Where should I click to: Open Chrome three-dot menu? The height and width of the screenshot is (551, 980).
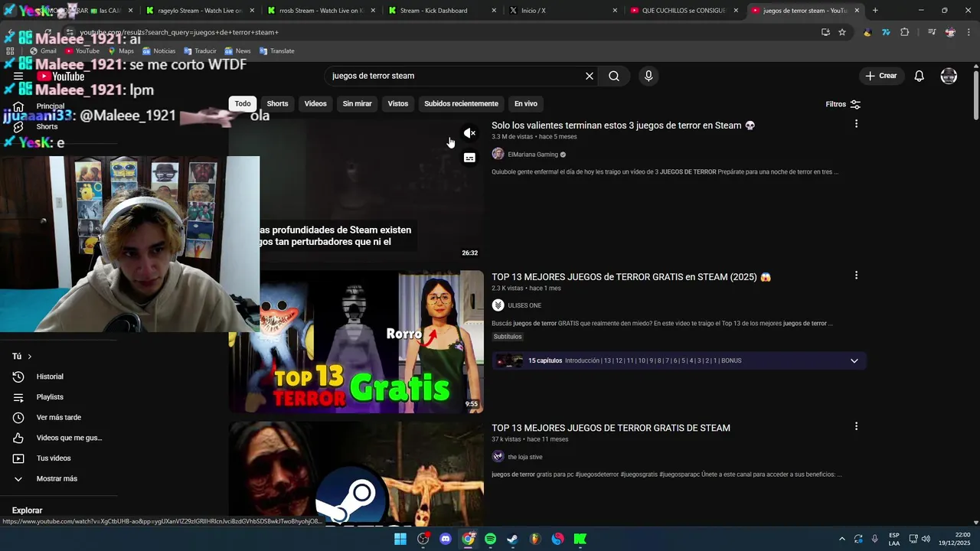tap(968, 32)
